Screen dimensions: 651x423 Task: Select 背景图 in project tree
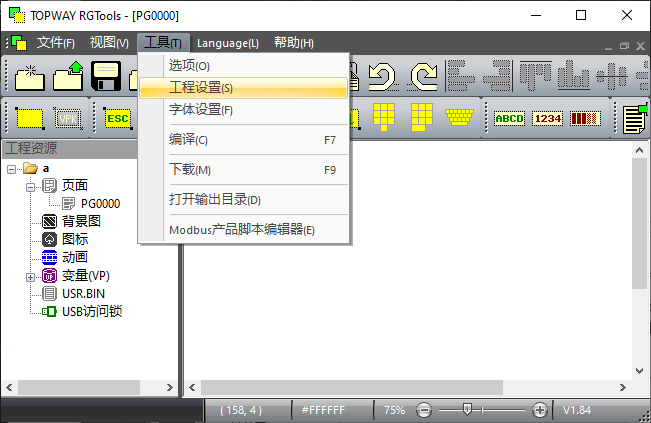(x=81, y=221)
